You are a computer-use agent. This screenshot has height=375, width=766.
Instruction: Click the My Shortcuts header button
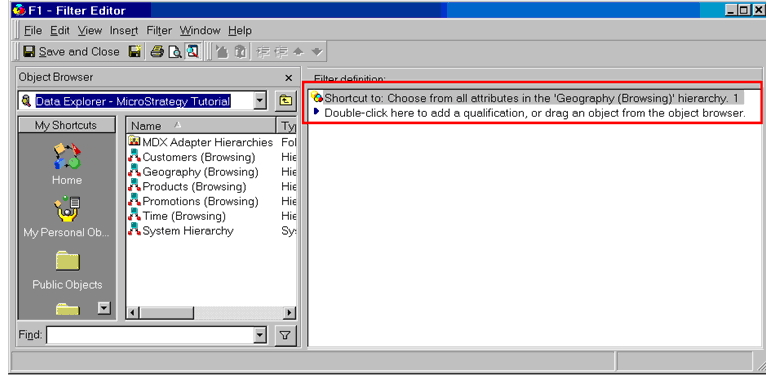click(66, 125)
